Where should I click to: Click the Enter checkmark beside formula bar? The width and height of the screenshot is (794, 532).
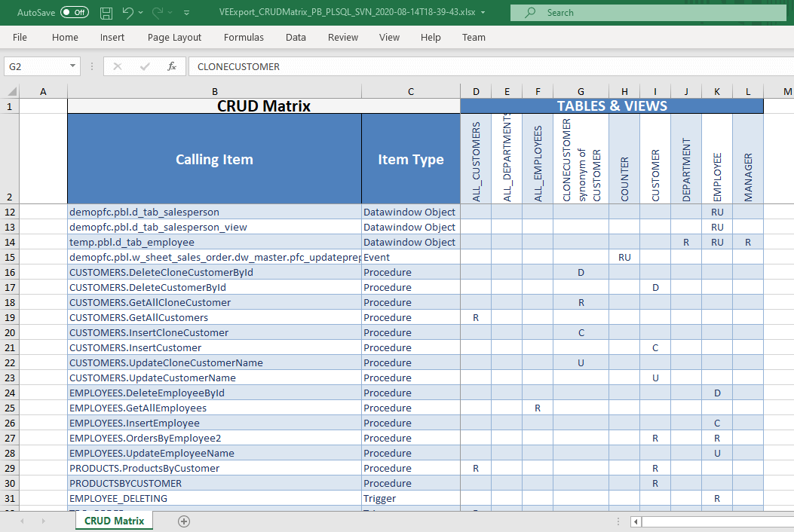coord(143,66)
